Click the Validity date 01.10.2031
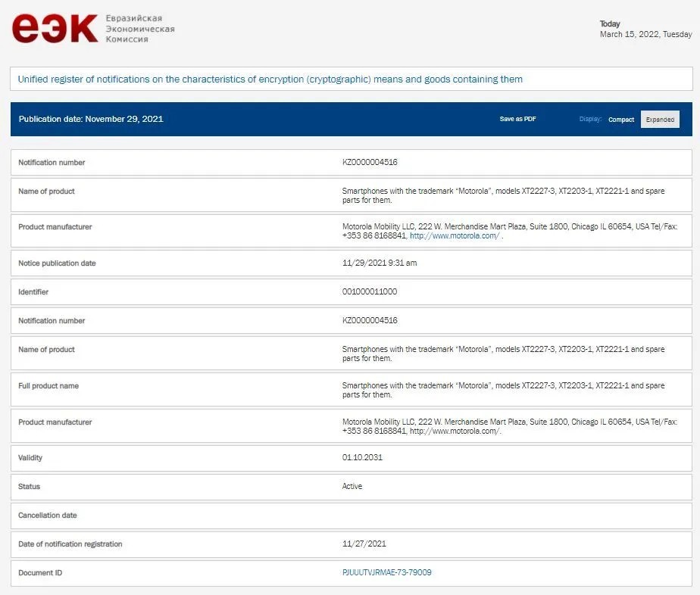 (357, 457)
